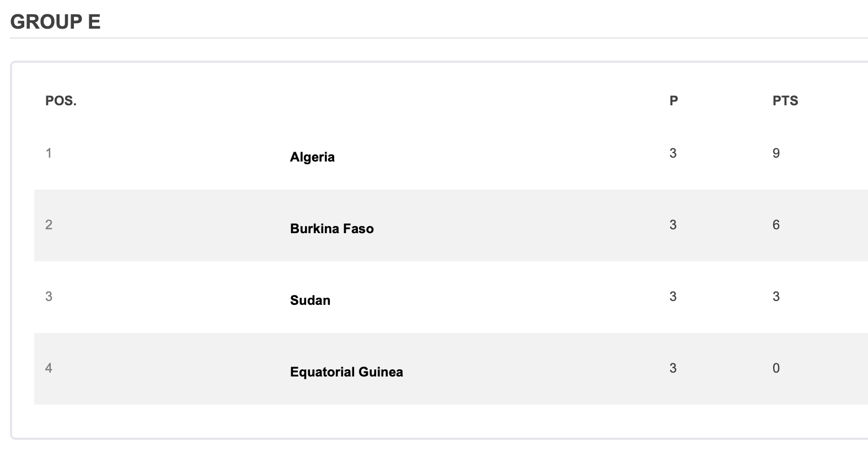
Task: Click Algeria's games played value
Action: tap(673, 153)
